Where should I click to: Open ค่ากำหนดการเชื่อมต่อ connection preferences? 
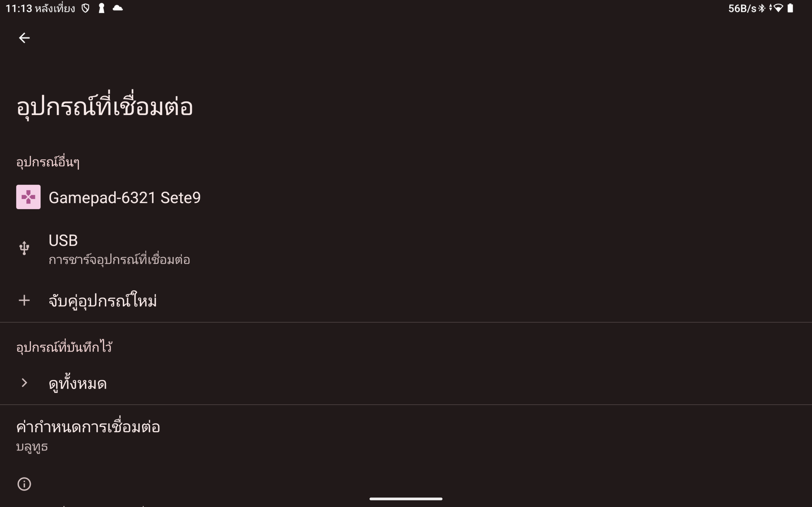[x=88, y=435]
